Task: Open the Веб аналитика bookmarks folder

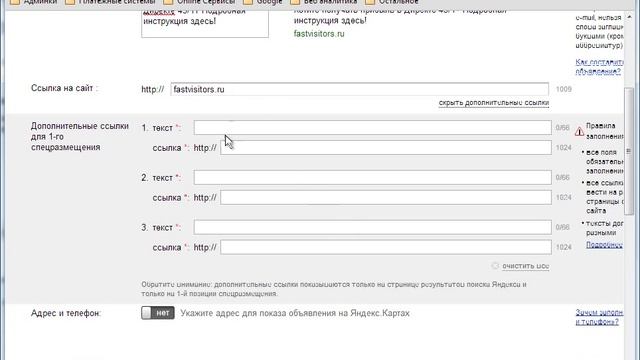Action: (x=324, y=2)
